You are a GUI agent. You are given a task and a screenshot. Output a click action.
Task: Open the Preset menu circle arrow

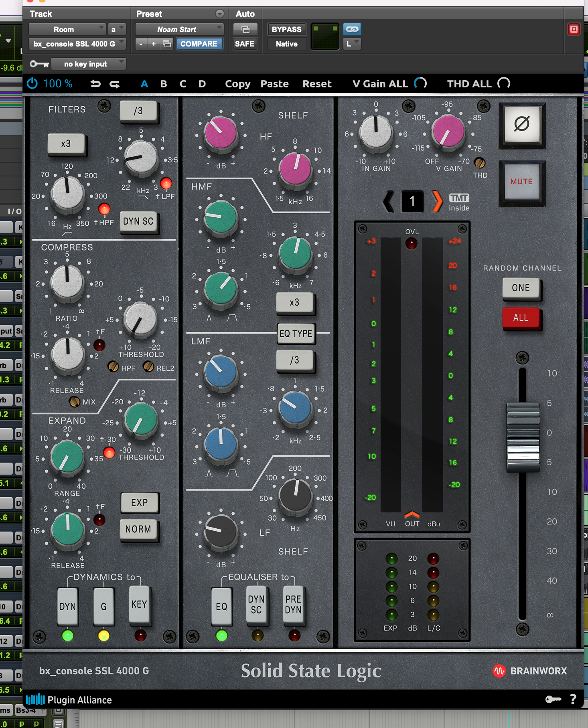pyautogui.click(x=220, y=14)
